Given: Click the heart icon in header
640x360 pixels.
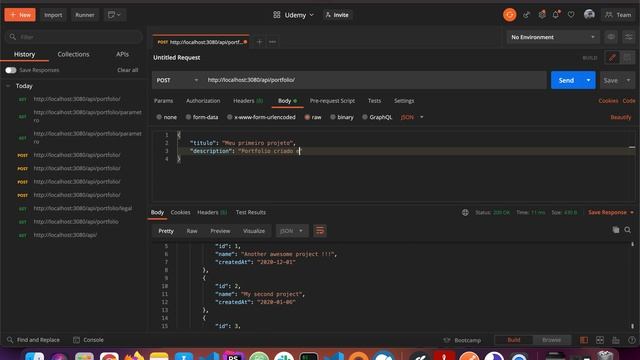Looking at the screenshot, I should (571, 15).
